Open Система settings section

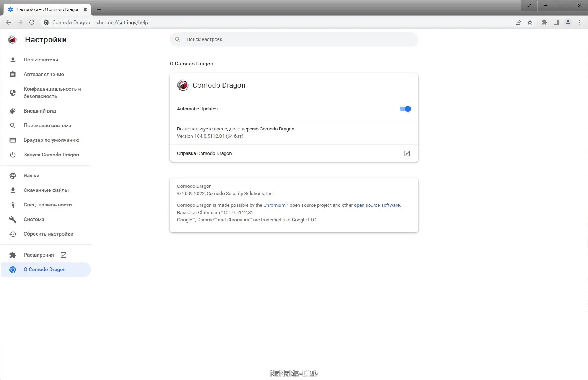point(46,219)
